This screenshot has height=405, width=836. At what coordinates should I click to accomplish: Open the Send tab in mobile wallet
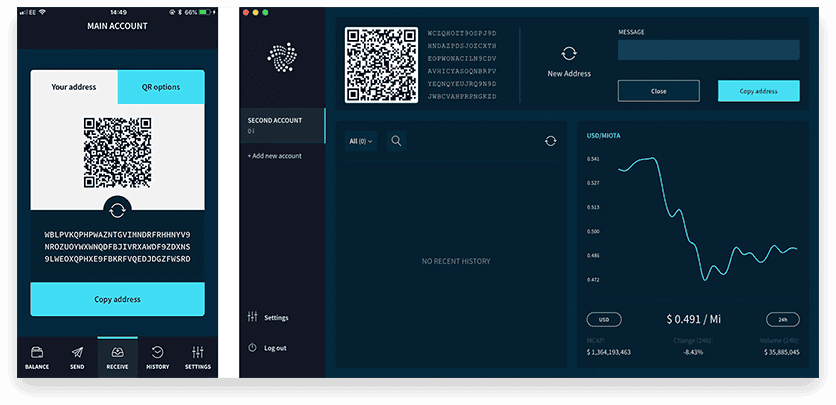[77, 358]
